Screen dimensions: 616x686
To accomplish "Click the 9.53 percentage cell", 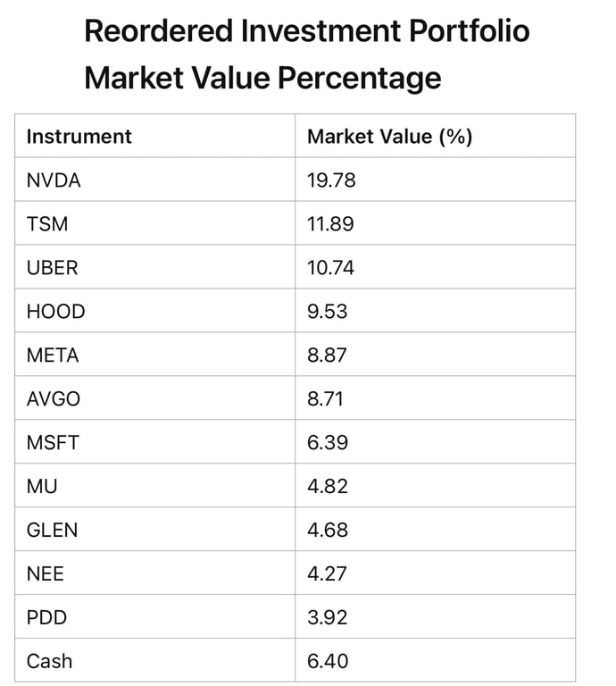I will click(327, 312).
